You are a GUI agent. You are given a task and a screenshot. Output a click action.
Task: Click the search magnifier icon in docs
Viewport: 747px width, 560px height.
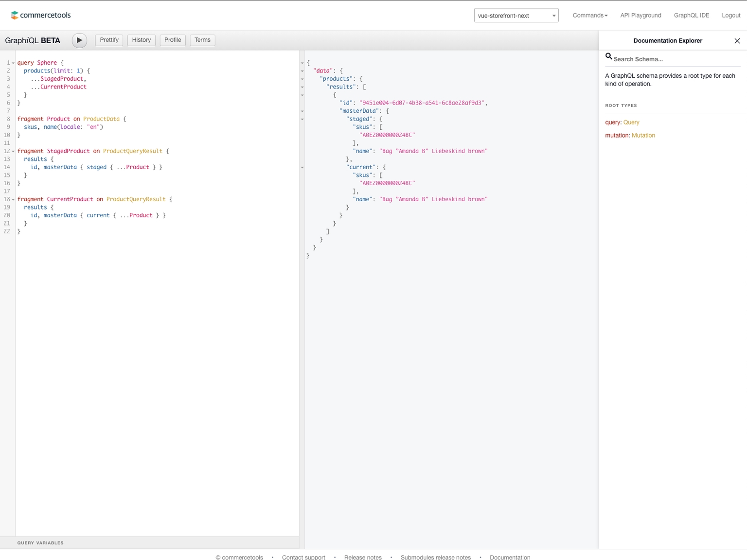[608, 56]
